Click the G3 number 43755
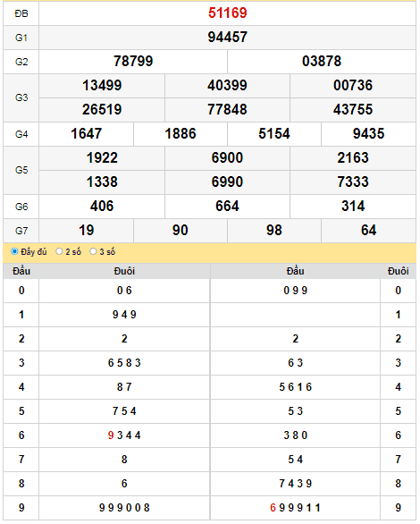The width and height of the screenshot is (420, 524). (x=353, y=109)
